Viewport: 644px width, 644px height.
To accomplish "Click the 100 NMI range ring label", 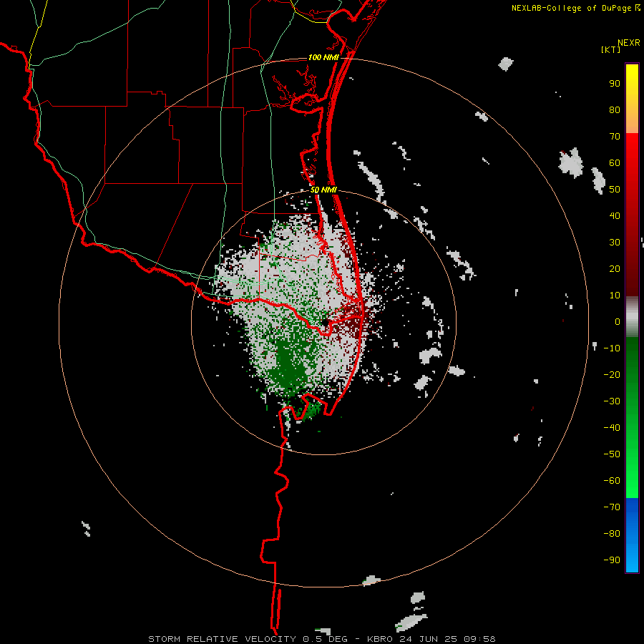I will (x=323, y=57).
